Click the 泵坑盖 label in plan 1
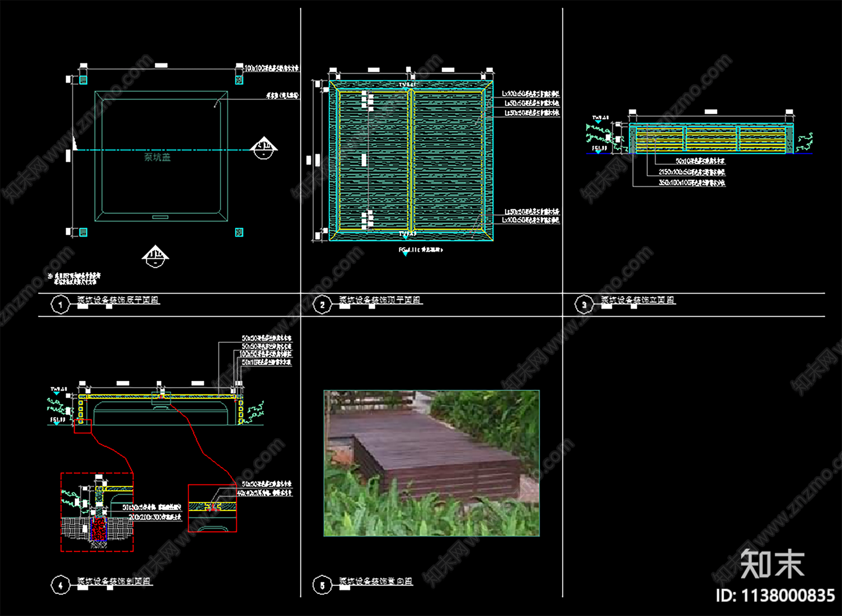 (x=157, y=157)
